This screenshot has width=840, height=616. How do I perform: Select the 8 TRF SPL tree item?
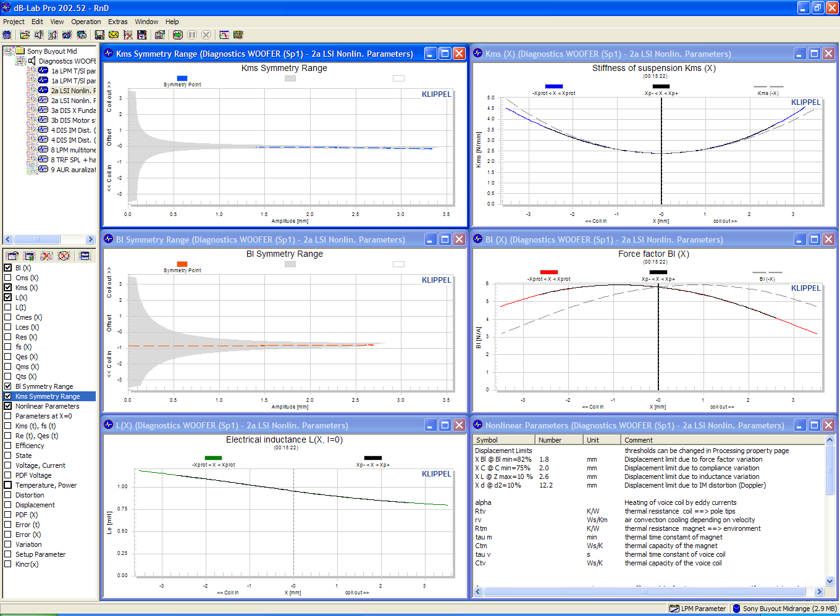[x=73, y=160]
